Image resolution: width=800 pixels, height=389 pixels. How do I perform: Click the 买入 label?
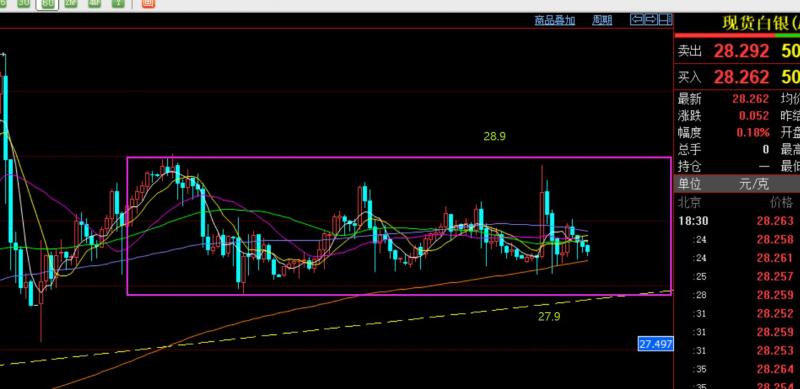[690, 77]
